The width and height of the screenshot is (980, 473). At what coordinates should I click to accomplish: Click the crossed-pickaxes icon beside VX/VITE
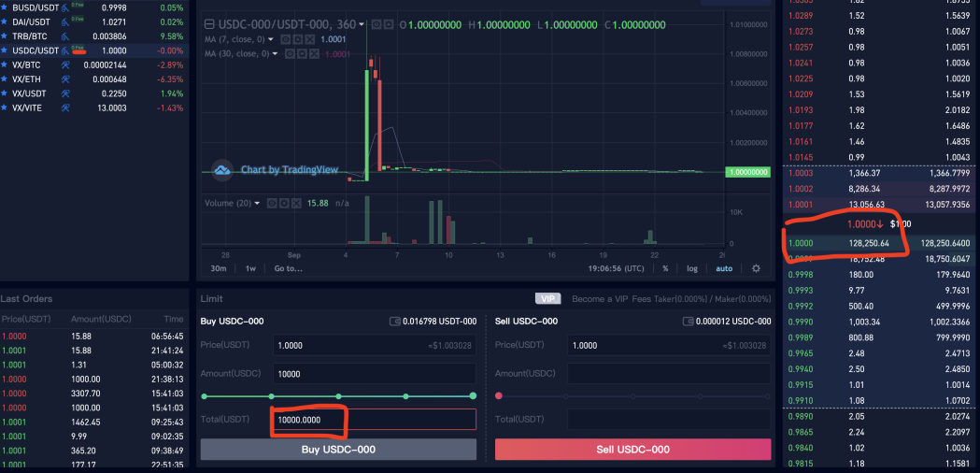coord(65,108)
